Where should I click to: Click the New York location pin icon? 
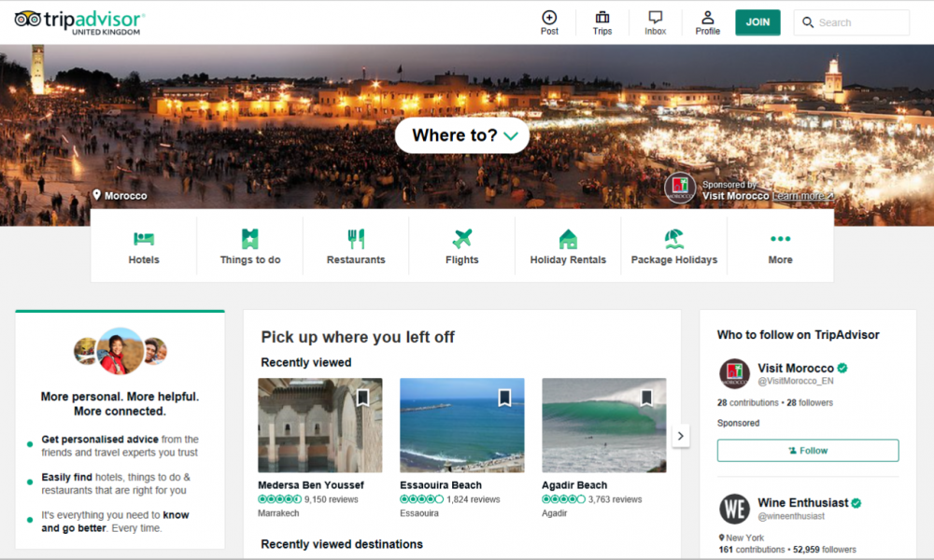pyautogui.click(x=721, y=538)
